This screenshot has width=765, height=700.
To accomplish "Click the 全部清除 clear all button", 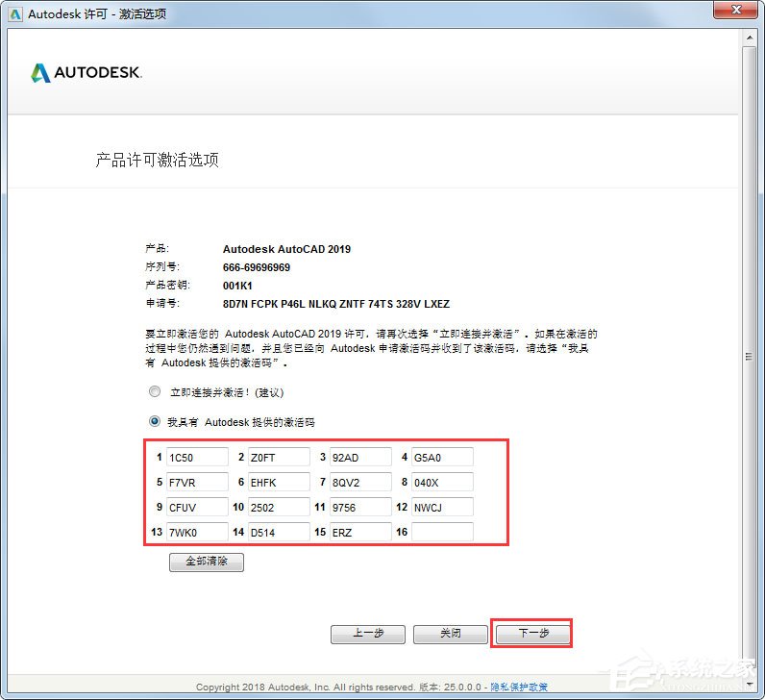I will (207, 562).
